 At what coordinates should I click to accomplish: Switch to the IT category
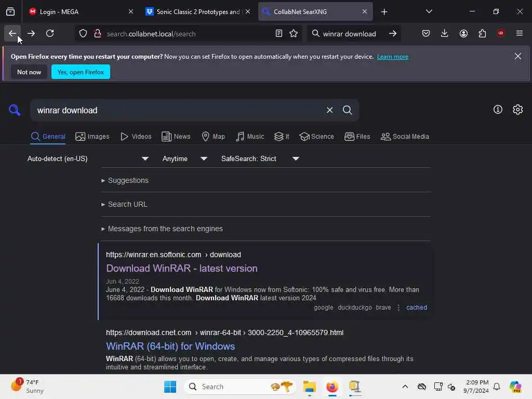[x=282, y=137]
